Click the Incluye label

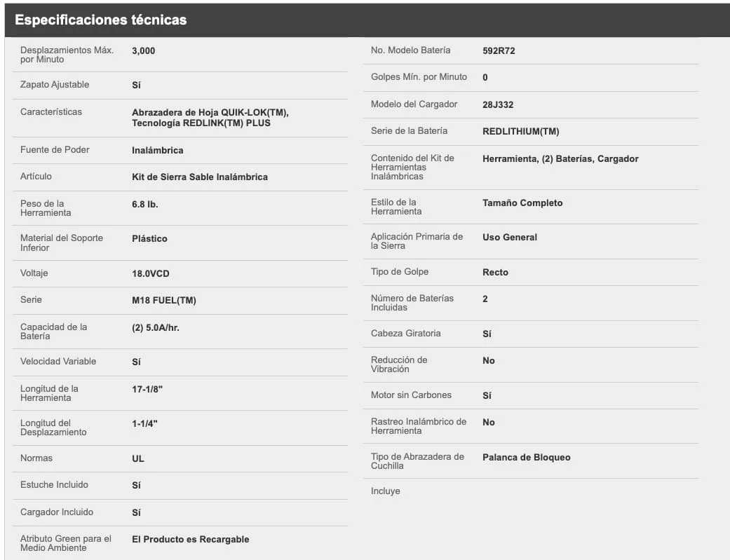pos(386,491)
